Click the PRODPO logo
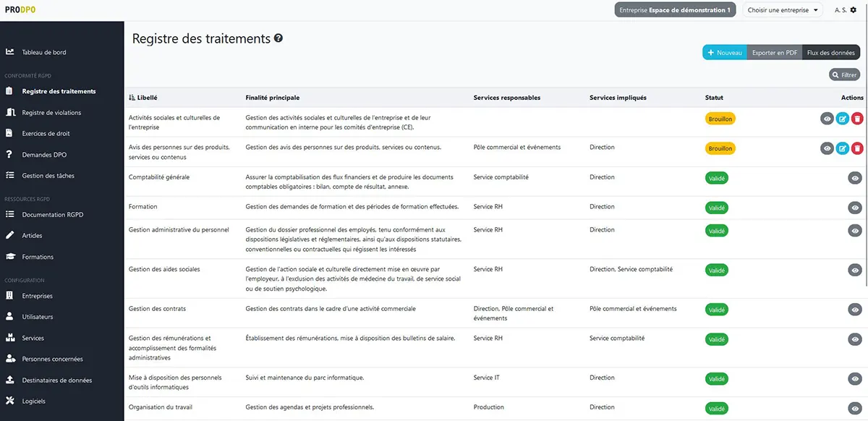 pyautogui.click(x=19, y=10)
